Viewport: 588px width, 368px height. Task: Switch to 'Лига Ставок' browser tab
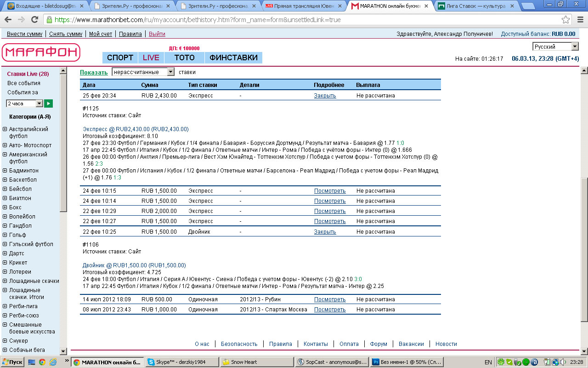click(476, 6)
